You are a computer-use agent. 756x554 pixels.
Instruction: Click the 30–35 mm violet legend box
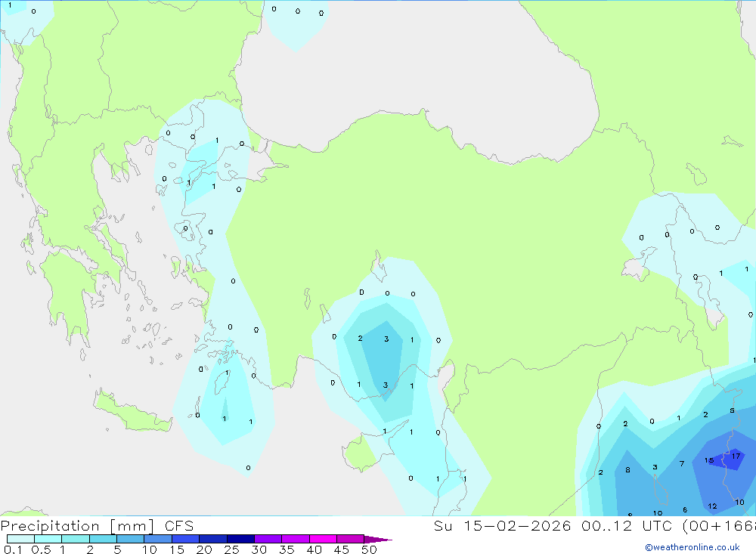pyautogui.click(x=268, y=539)
